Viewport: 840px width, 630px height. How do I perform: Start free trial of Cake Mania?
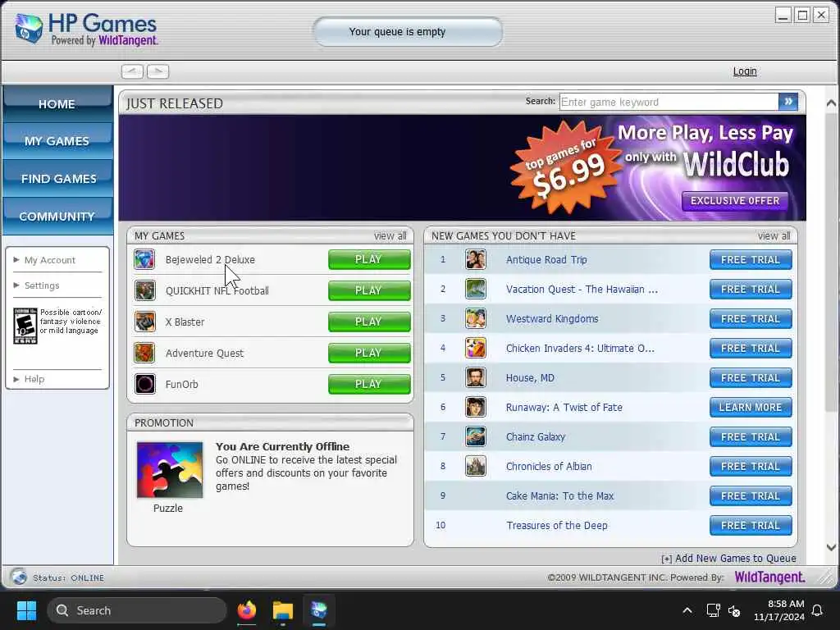(x=751, y=495)
